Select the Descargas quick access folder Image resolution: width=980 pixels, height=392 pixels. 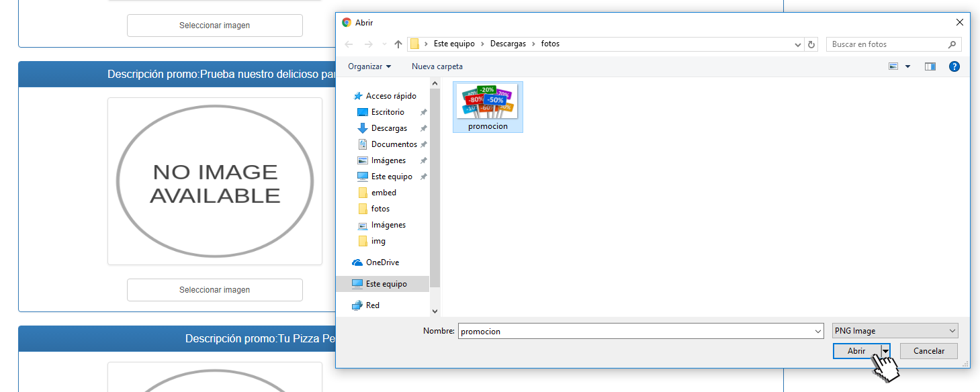pos(389,128)
